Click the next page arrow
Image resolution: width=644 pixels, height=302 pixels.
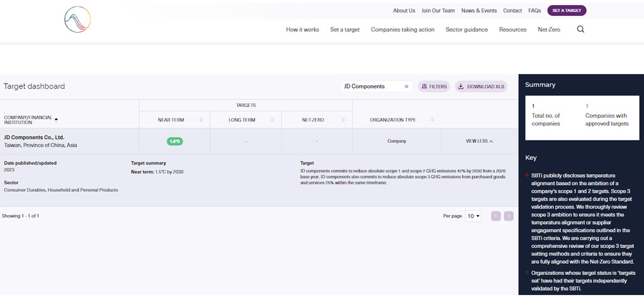509,216
